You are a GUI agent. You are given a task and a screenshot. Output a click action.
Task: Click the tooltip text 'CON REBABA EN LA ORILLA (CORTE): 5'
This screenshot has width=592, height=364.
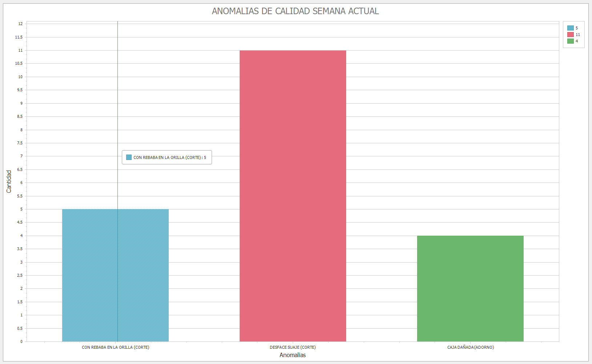[169, 157]
